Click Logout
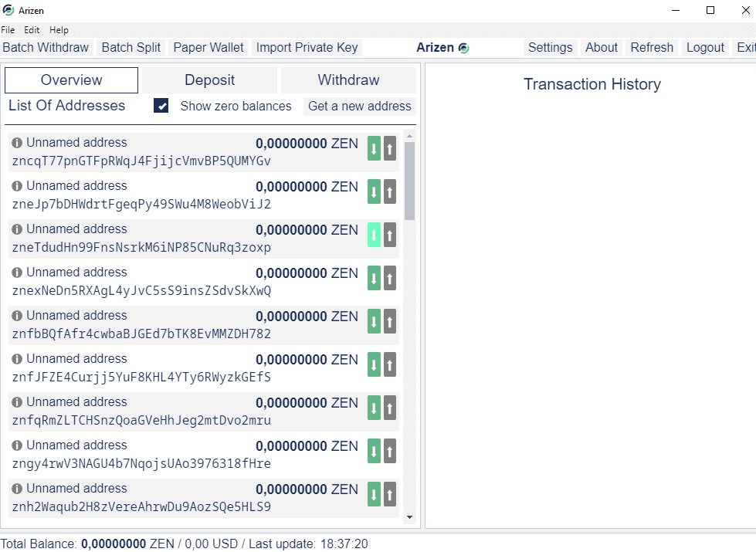 pos(705,48)
